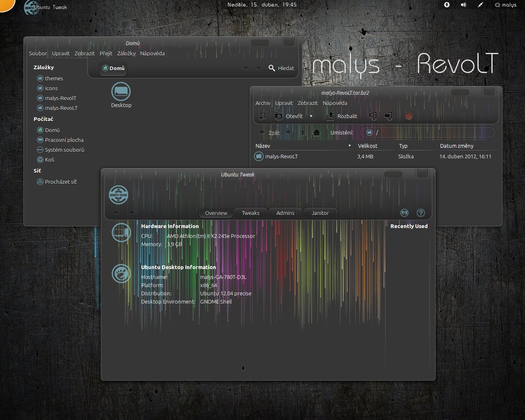The width and height of the screenshot is (525, 420).
Task: Select malys-RevolT bookmark in sidebar
Action: 57,98
